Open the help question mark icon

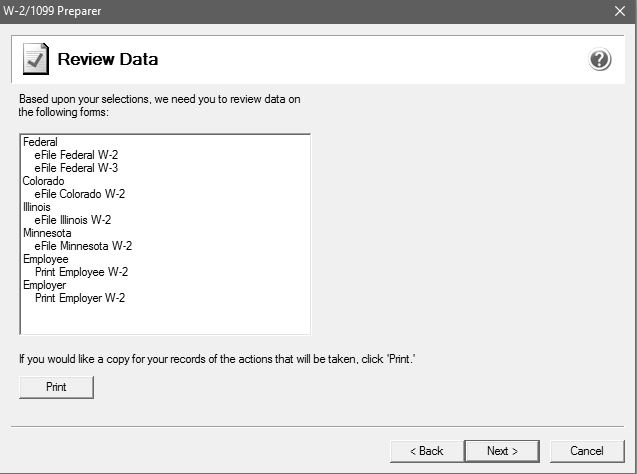click(600, 59)
